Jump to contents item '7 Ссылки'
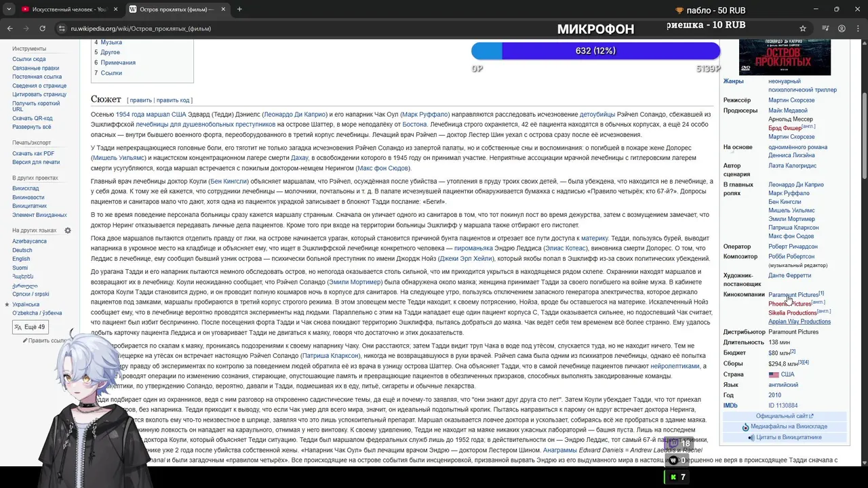 [x=108, y=73]
